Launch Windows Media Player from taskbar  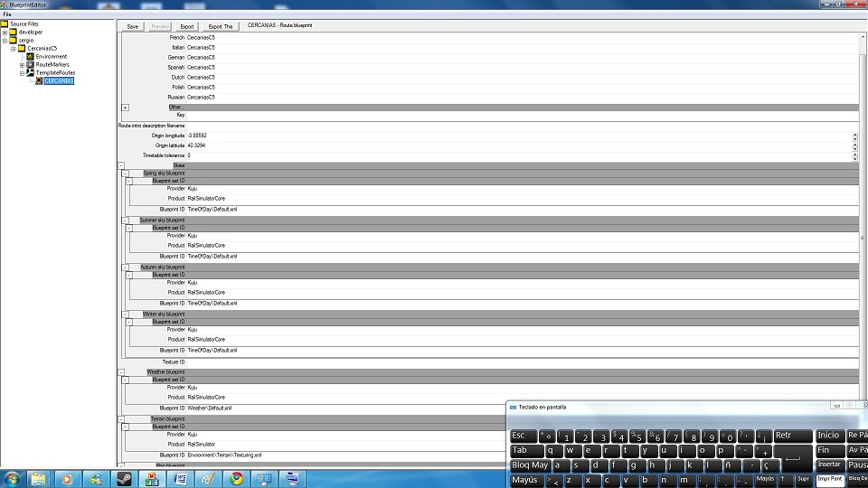tap(67, 478)
